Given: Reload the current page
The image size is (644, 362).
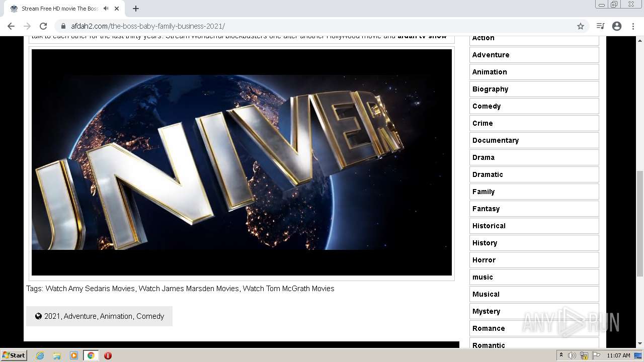Looking at the screenshot, I should click(x=43, y=26).
